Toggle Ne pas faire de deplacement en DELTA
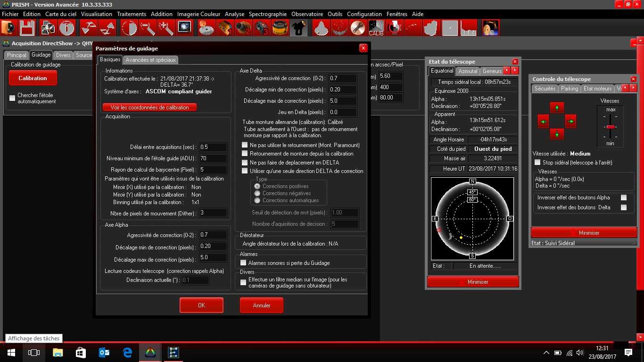 [x=245, y=163]
